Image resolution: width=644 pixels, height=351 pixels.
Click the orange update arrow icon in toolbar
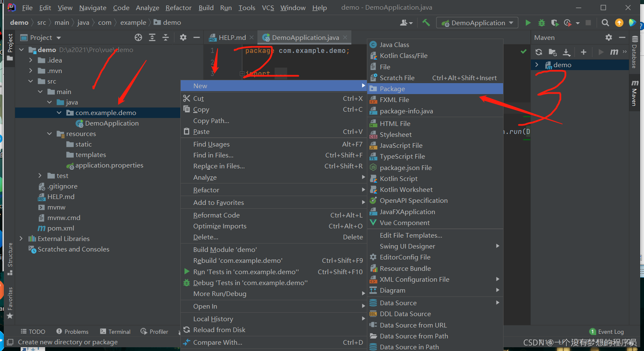[619, 23]
